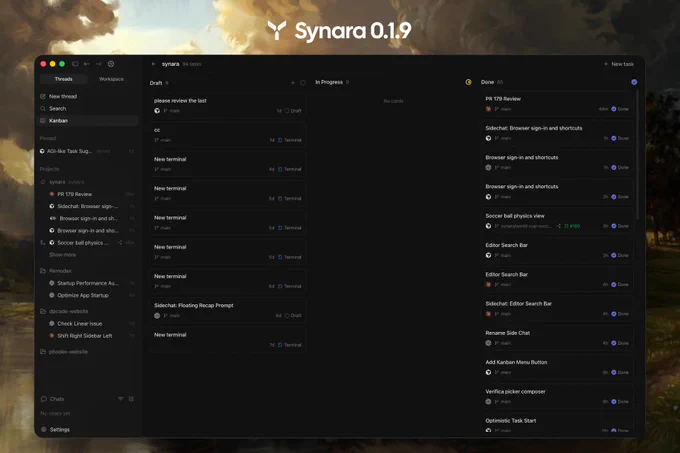Click Done status check on Verifica picker composer
680x453 pixels.
(x=614, y=402)
